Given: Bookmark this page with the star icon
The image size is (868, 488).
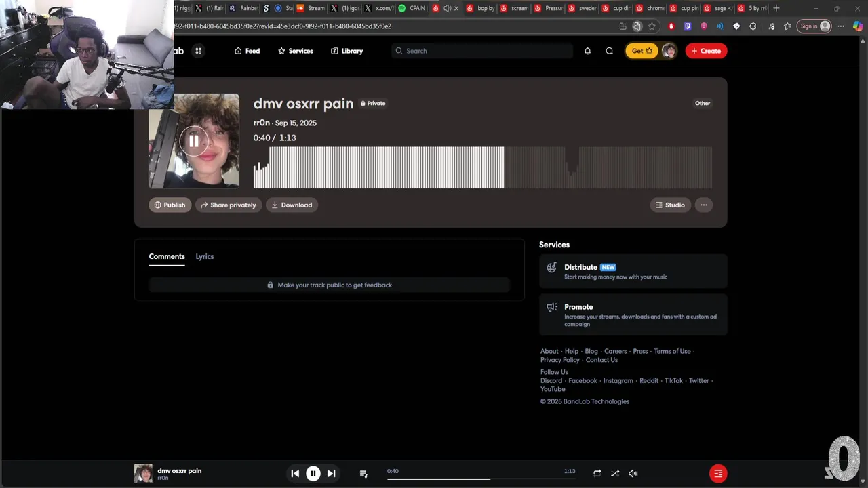Looking at the screenshot, I should (x=652, y=26).
